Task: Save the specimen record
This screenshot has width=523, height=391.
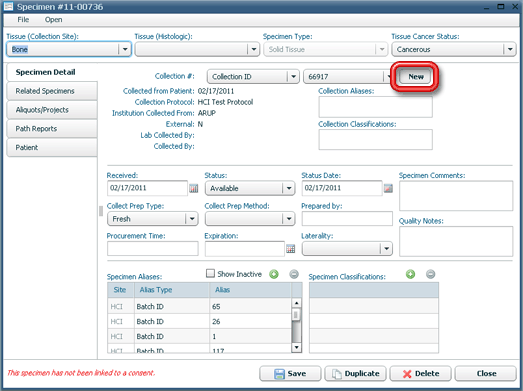Action: click(x=290, y=374)
